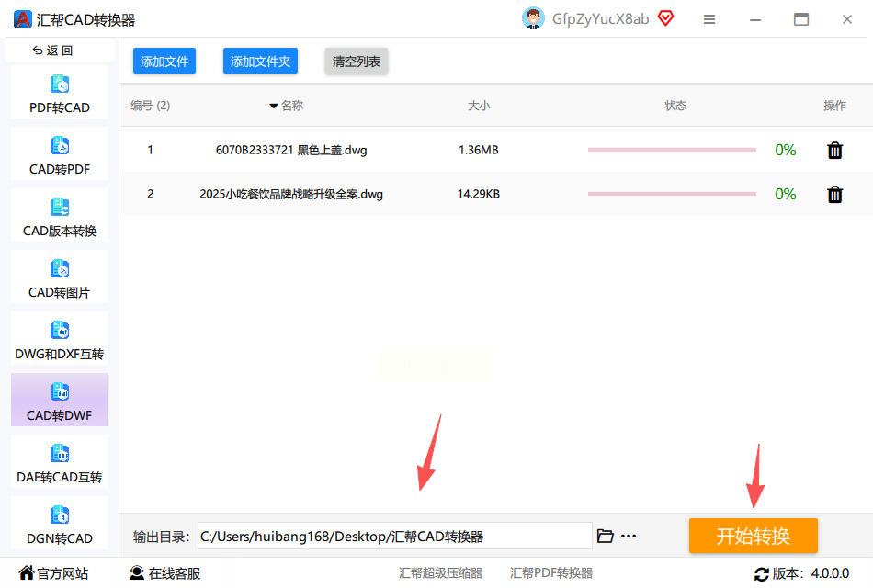Click the 汇帮CAD转换器 app logo
Viewport: 873px width, 588px height.
[x=22, y=19]
